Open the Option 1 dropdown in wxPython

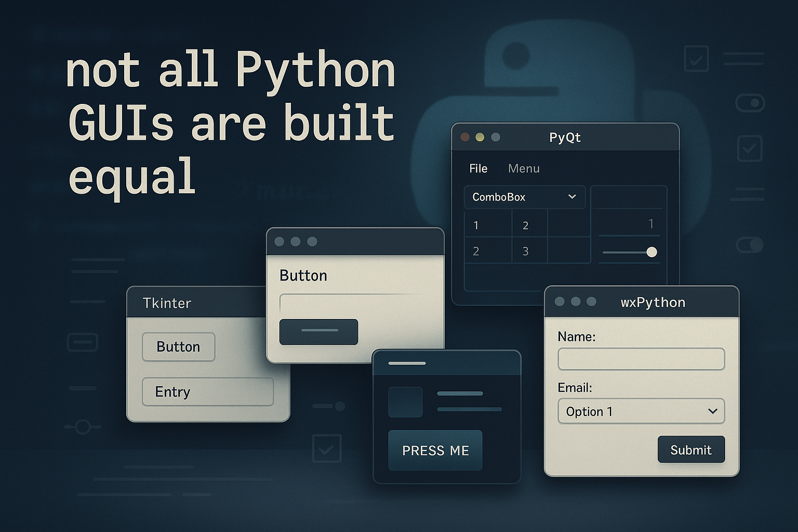(641, 411)
